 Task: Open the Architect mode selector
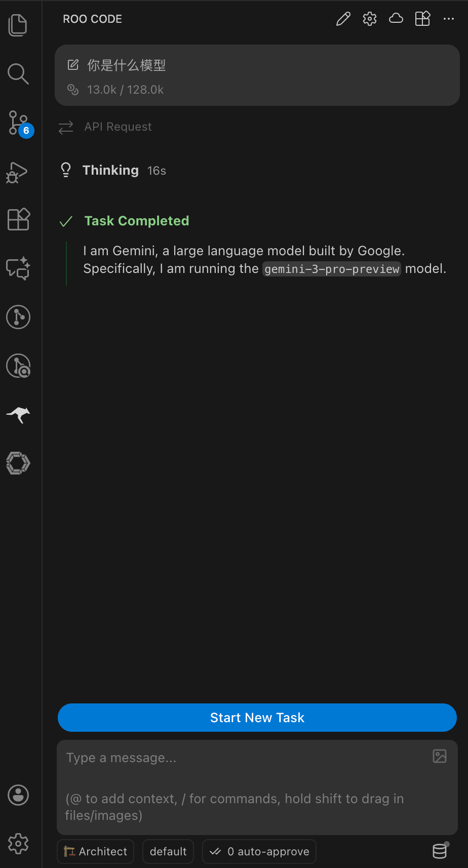coord(96,851)
